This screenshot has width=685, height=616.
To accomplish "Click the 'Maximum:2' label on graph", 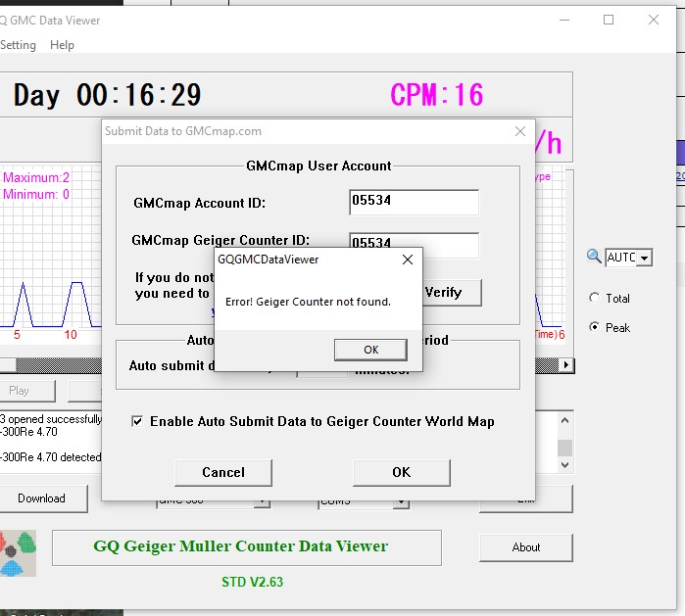I will 36,177.
